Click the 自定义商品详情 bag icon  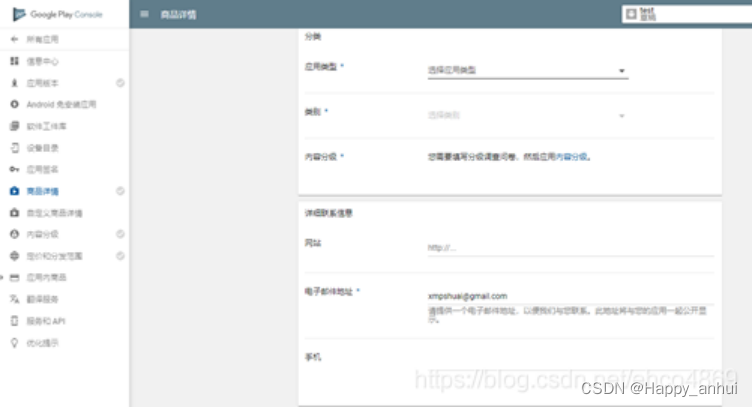pyautogui.click(x=14, y=212)
